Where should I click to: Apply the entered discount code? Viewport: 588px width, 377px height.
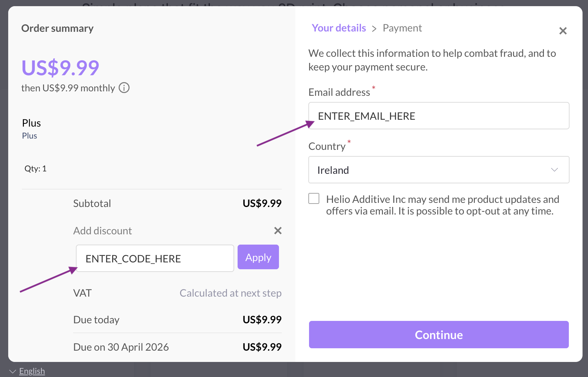click(x=258, y=257)
